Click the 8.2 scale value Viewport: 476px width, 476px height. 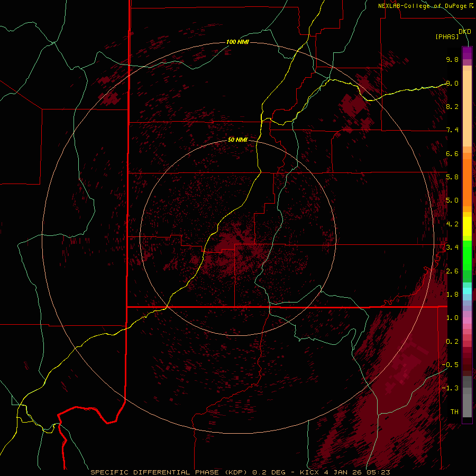452,106
